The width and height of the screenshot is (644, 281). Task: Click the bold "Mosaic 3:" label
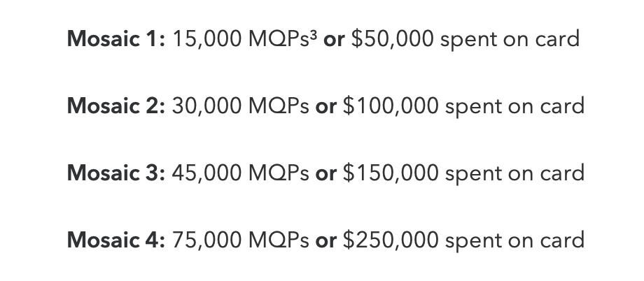point(116,173)
